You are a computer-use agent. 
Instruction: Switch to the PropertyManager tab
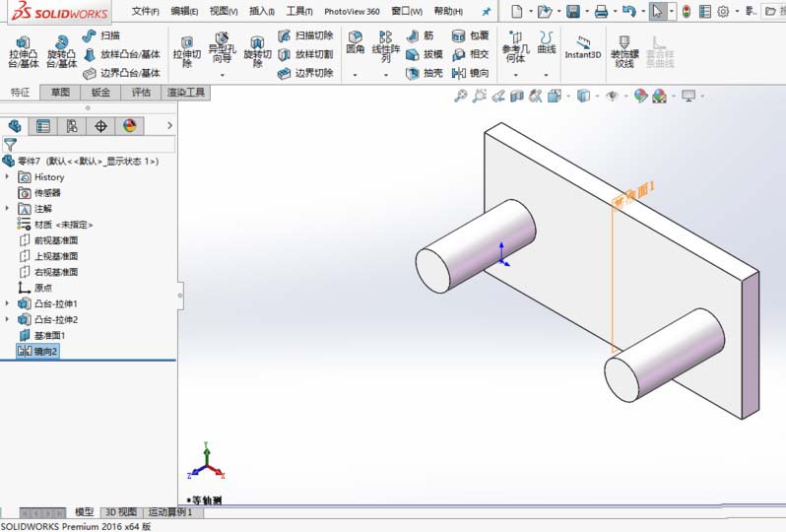pyautogui.click(x=43, y=126)
